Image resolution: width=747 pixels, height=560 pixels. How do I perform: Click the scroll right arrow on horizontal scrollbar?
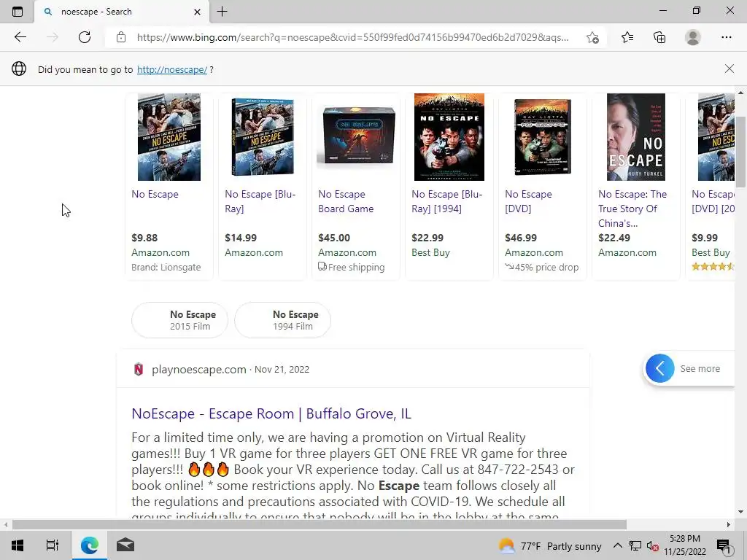pyautogui.click(x=729, y=525)
